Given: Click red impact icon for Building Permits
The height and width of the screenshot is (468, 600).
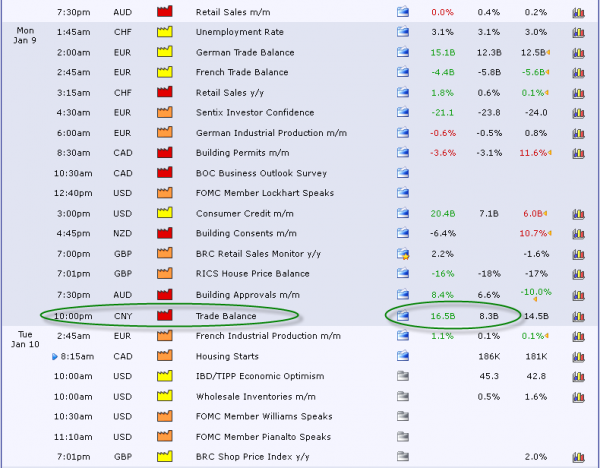Looking at the screenshot, I should [x=165, y=153].
